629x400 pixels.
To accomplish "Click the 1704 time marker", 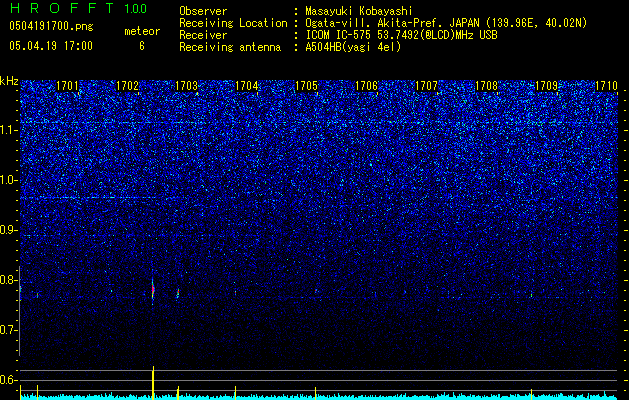I will pos(246,86).
